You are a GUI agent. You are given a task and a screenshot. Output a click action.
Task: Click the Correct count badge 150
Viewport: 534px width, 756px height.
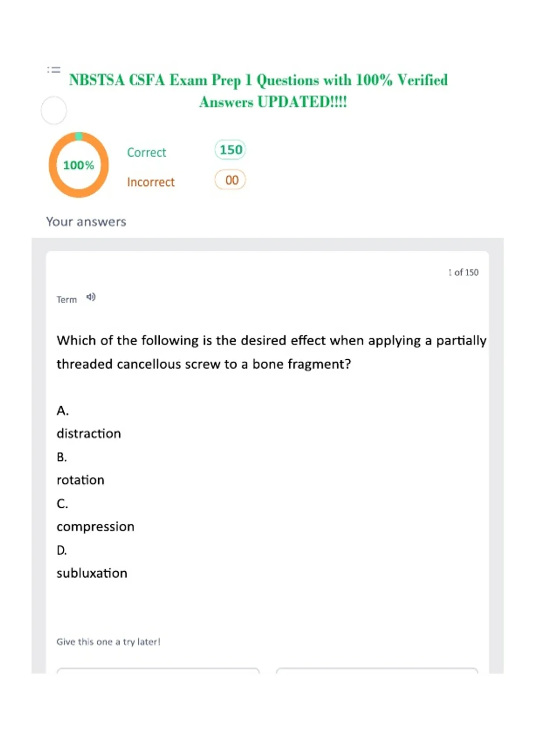click(x=230, y=149)
